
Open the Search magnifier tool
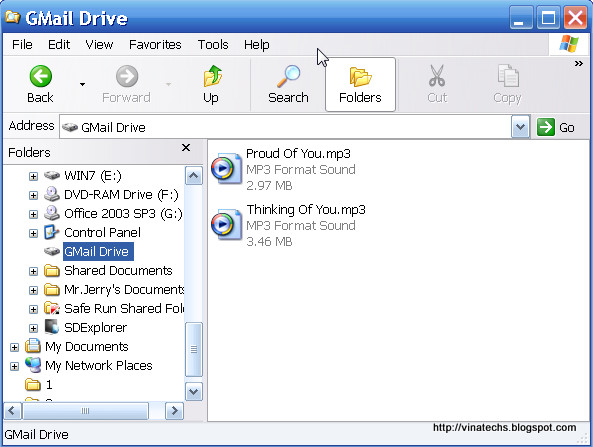click(x=288, y=84)
